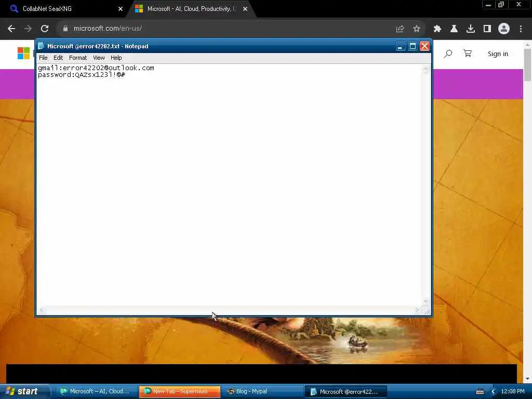Open search magnifier on Microsoft site
This screenshot has width=532, height=399.
[x=448, y=54]
